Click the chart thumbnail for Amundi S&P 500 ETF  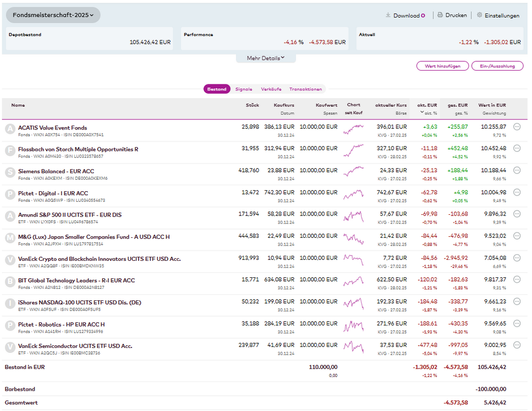(x=353, y=216)
